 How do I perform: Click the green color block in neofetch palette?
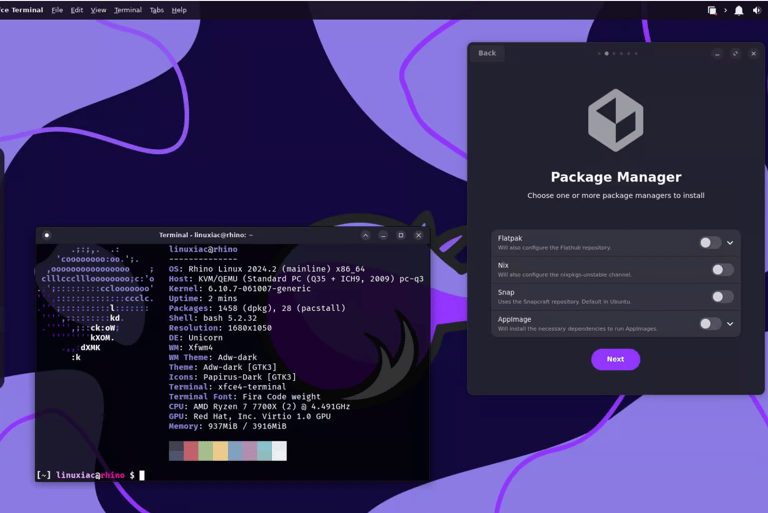coord(206,451)
